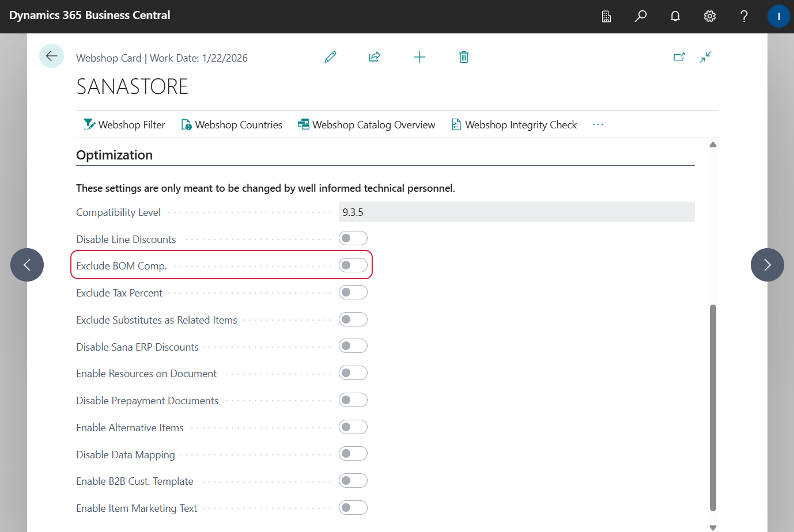
Task: Click the pencil edit icon
Action: [x=330, y=57]
